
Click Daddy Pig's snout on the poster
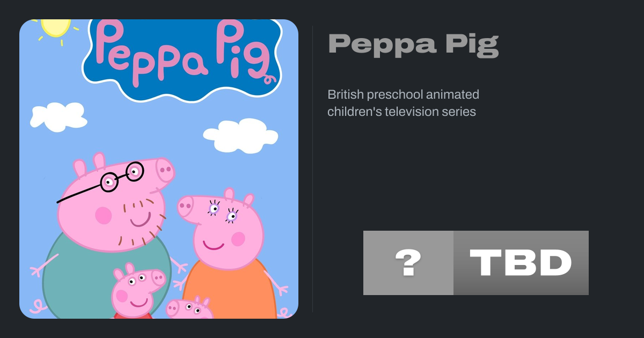(165, 171)
